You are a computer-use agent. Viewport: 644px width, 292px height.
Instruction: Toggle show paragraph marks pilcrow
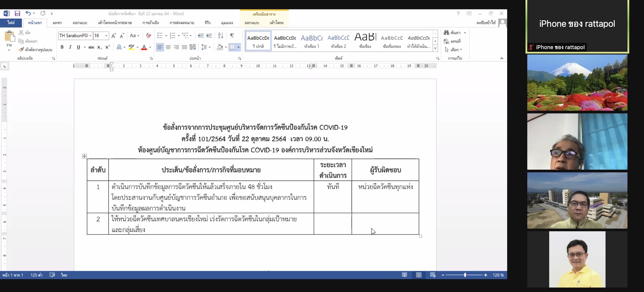click(232, 35)
